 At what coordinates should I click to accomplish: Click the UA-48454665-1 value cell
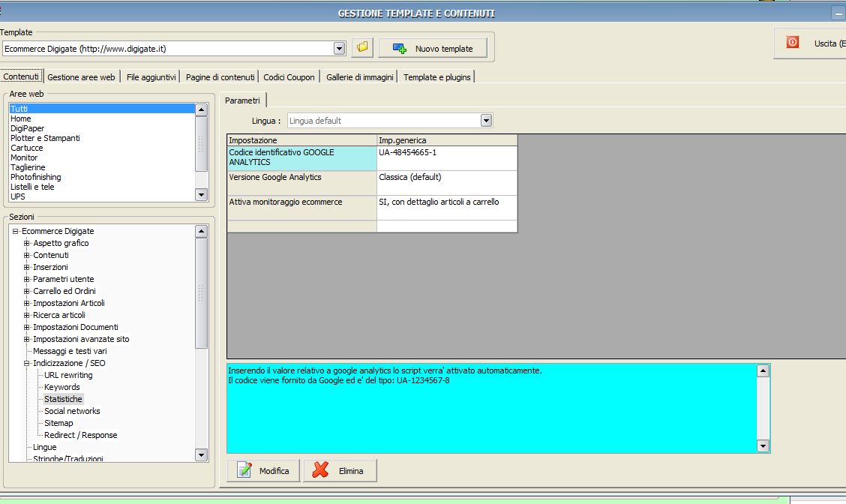click(447, 158)
